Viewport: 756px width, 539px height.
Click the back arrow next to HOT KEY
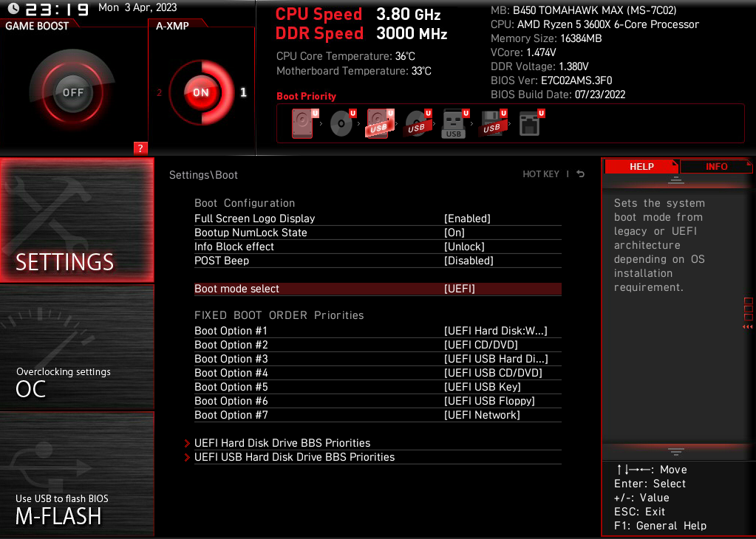click(x=581, y=174)
